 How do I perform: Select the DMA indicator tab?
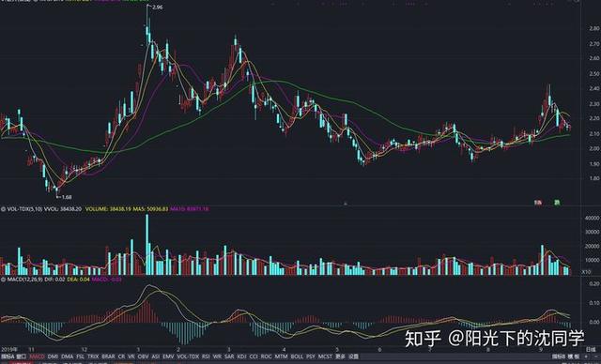[67, 356]
